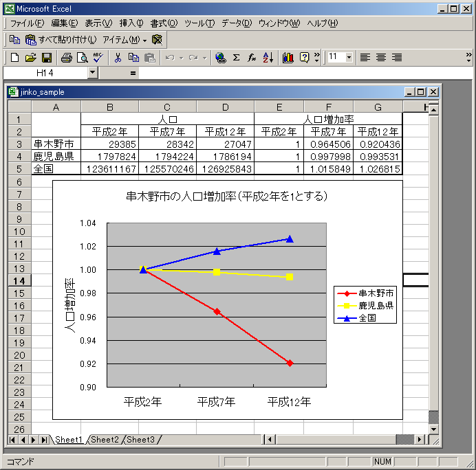The image size is (476, 470).
Task: Click the Print Preview icon
Action: (x=83, y=57)
